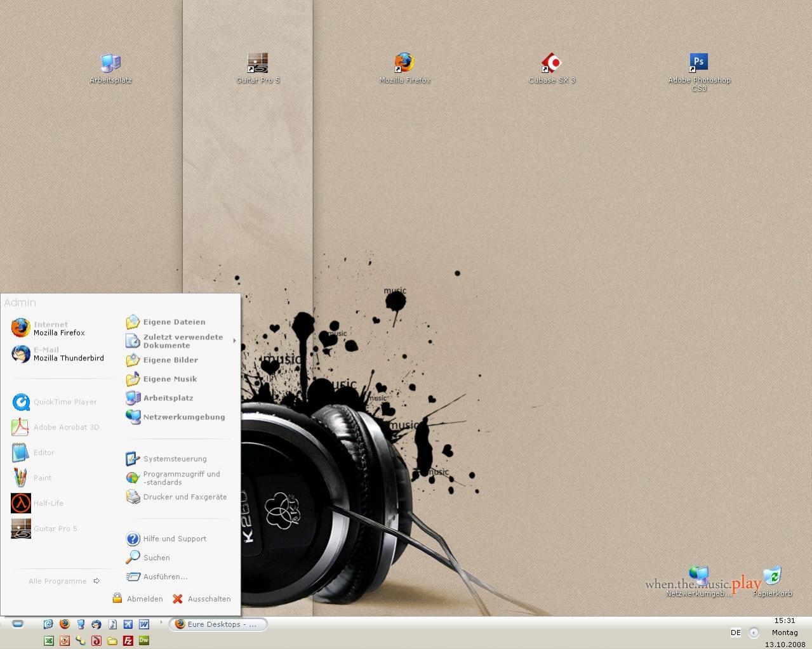The height and width of the screenshot is (649, 812).
Task: Launch Internet Explorer from quick launch
Action: click(48, 624)
